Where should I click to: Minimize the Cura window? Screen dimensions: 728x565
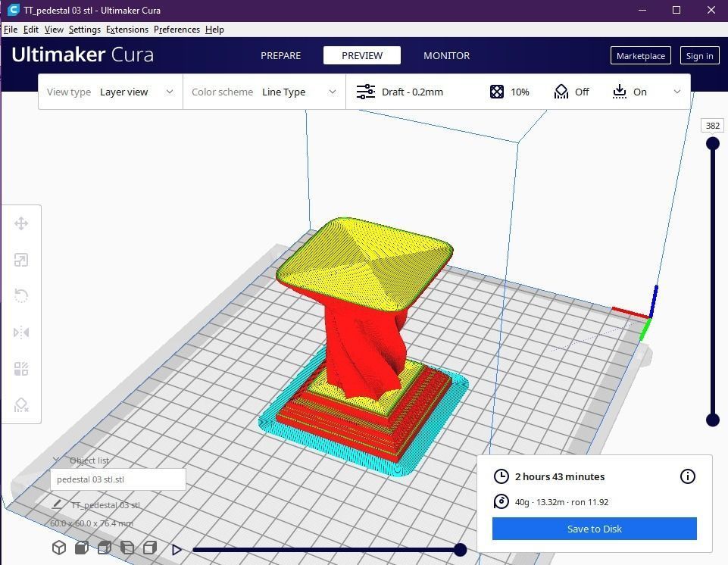(x=642, y=10)
